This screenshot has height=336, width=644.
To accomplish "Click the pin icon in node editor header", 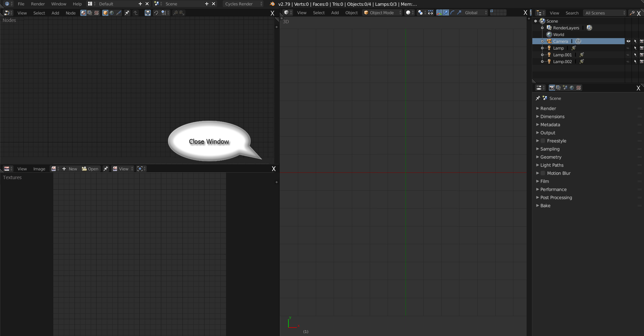I will (x=127, y=13).
